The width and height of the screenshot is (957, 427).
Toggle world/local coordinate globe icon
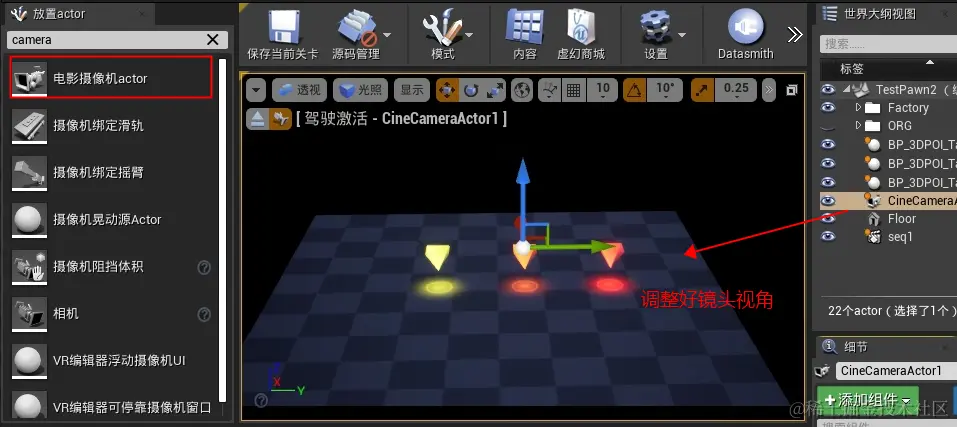(x=522, y=91)
